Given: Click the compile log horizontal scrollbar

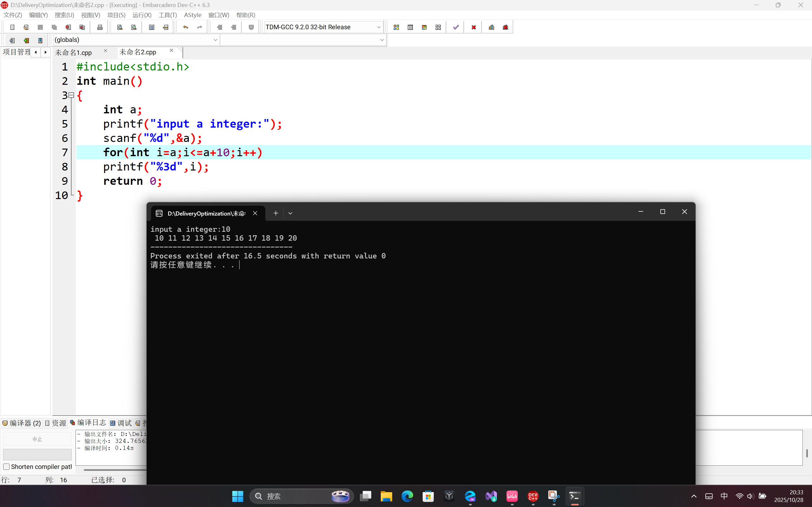Looking at the screenshot, I should [x=114, y=470].
